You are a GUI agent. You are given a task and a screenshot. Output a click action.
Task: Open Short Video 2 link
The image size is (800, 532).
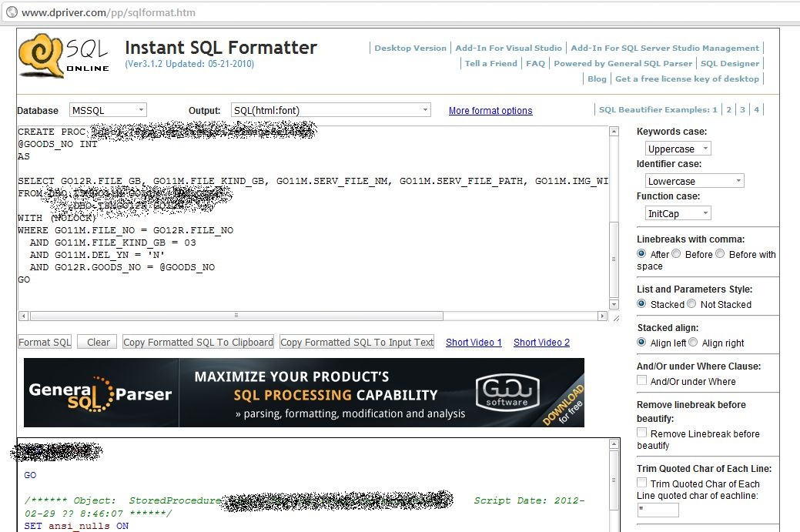tap(541, 343)
